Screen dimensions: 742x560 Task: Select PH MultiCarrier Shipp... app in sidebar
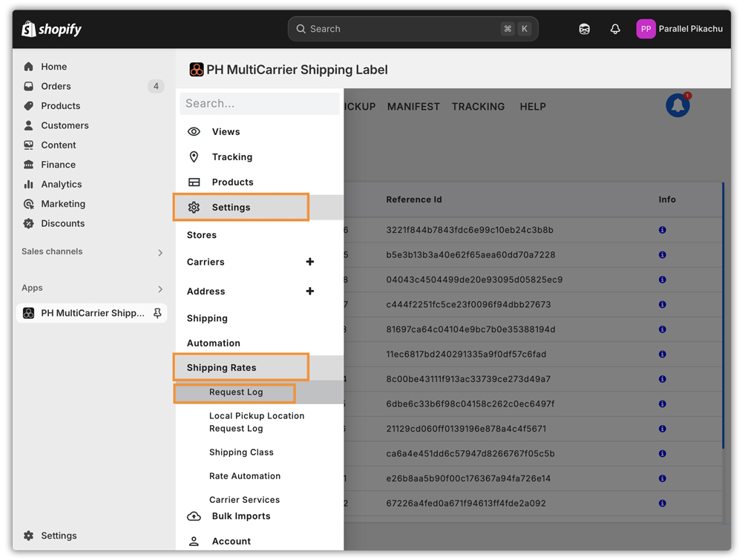[92, 313]
